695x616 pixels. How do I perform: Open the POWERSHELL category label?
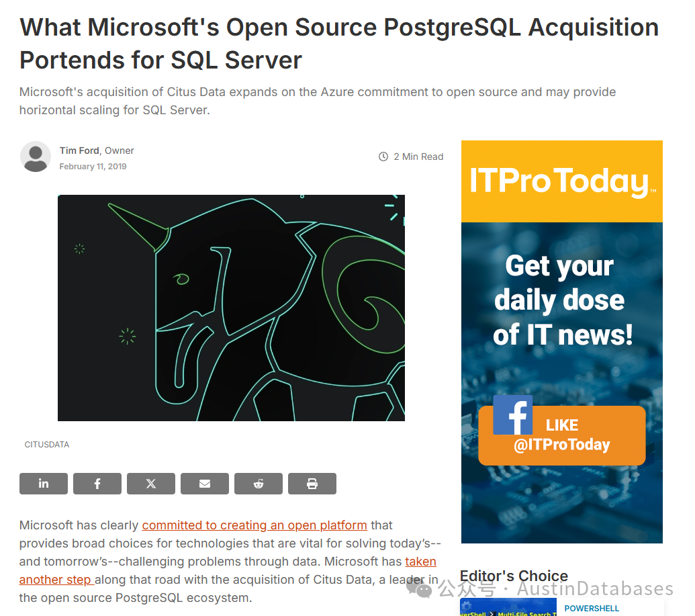592,609
